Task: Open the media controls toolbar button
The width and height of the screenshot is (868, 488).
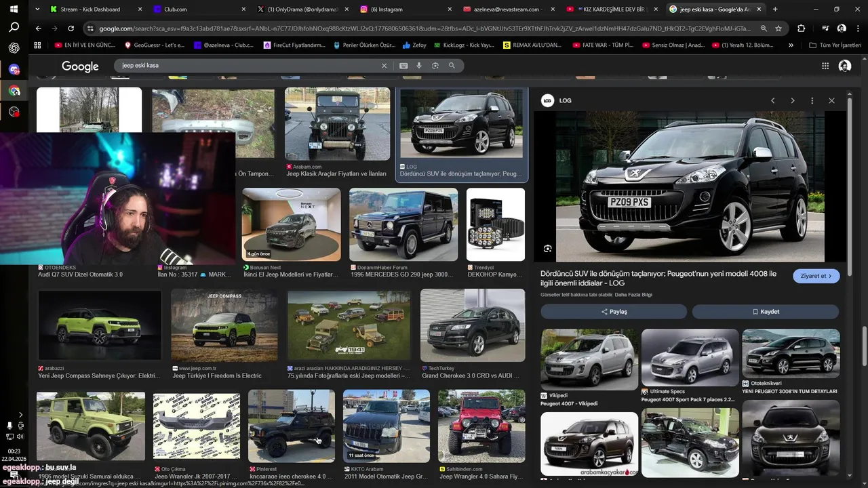Action: (x=825, y=28)
